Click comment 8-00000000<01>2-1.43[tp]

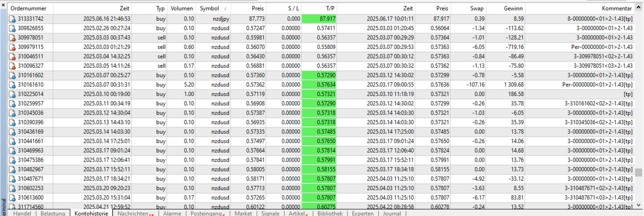(600, 18)
